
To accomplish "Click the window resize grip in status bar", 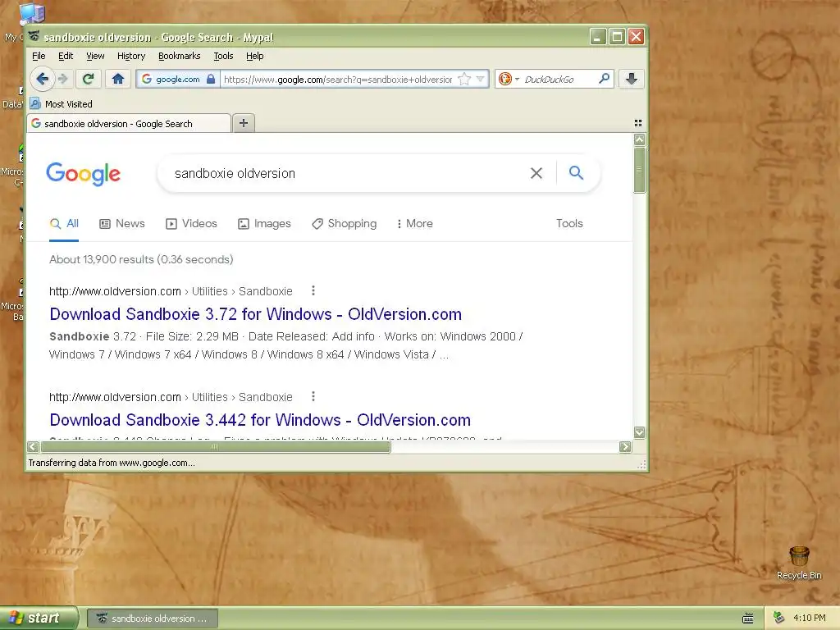I will click(x=641, y=464).
